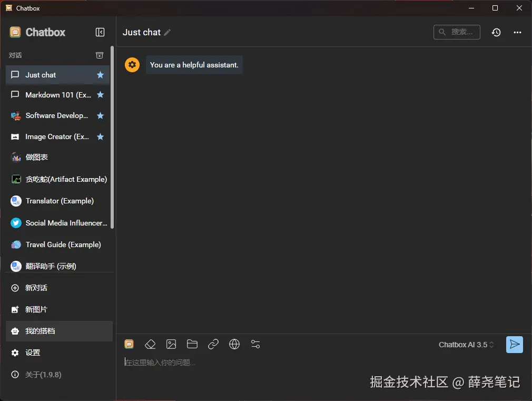This screenshot has height=401, width=532.
Task: Send message with paper plane button
Action: click(x=515, y=344)
